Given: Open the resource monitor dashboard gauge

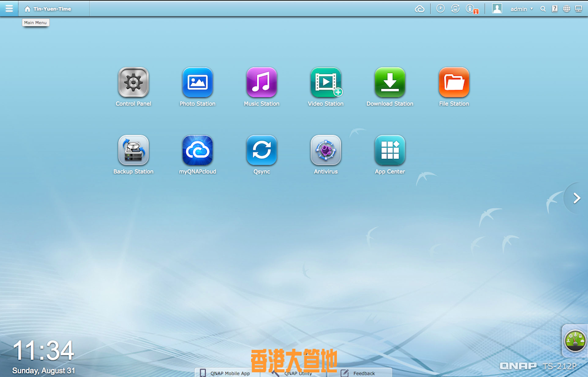Looking at the screenshot, I should [x=575, y=341].
